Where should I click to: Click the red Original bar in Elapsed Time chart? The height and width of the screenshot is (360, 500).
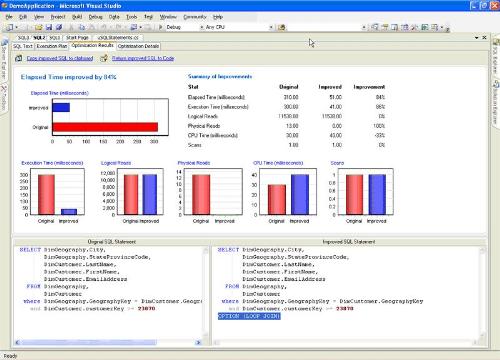tap(105, 127)
